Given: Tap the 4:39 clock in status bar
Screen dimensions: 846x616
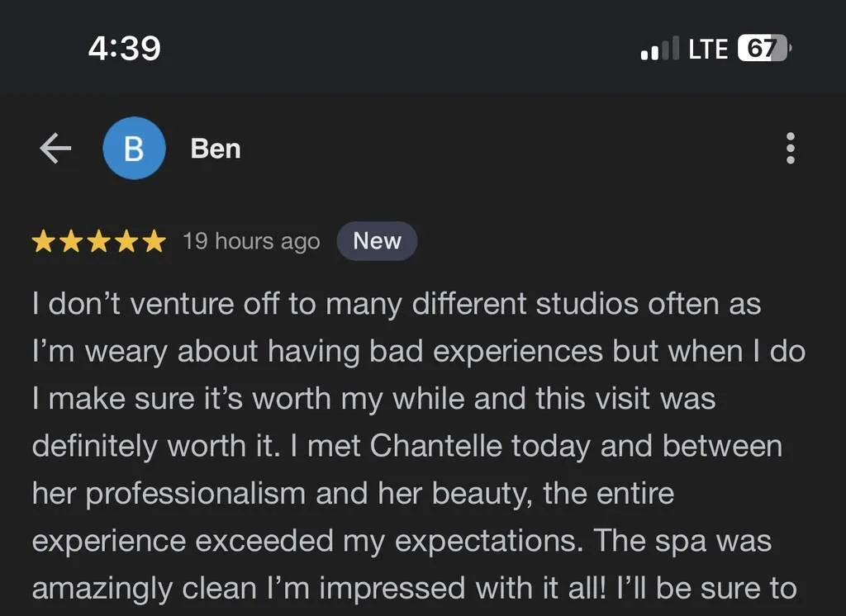Looking at the screenshot, I should click(124, 48).
